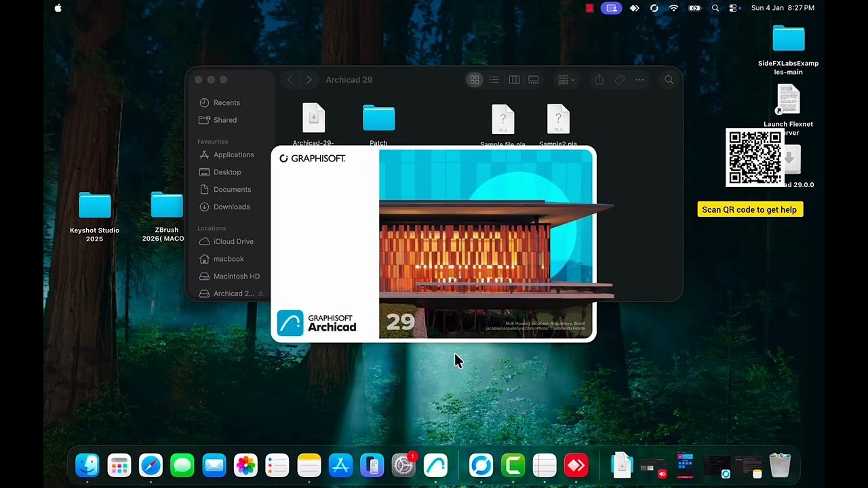Image resolution: width=868 pixels, height=488 pixels.
Task: Click the red menu bar status icon
Action: coord(590,8)
